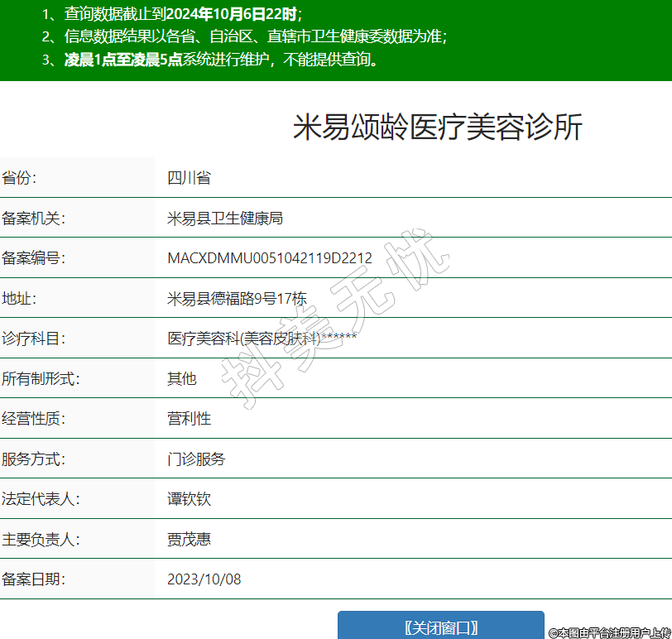Click the province value 四川省

(189, 178)
